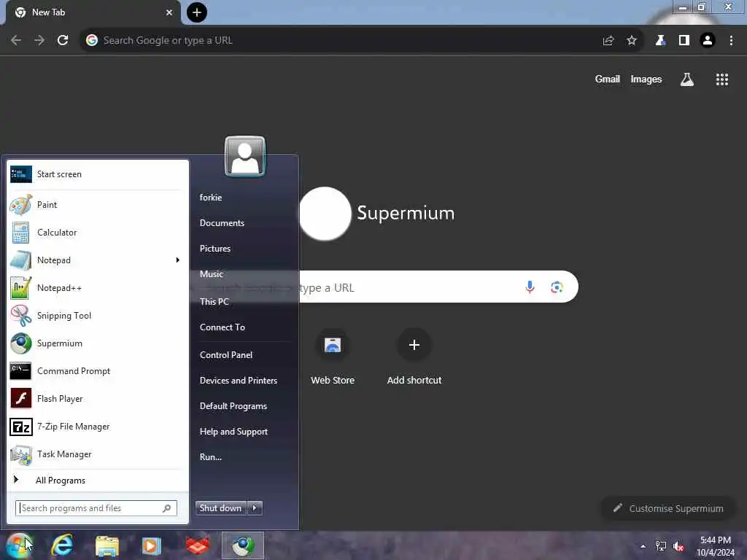Share this page icon in address bar

pos(608,41)
